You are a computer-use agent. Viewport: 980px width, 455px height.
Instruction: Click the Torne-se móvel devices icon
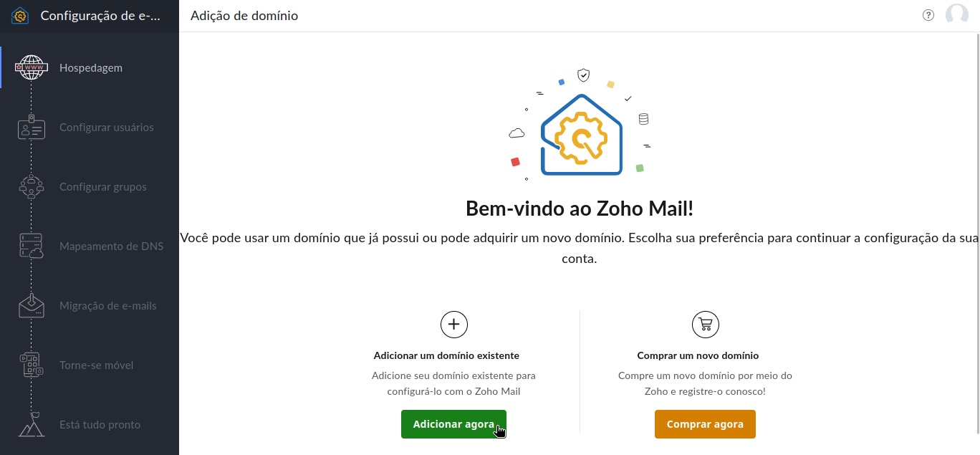[32, 365]
